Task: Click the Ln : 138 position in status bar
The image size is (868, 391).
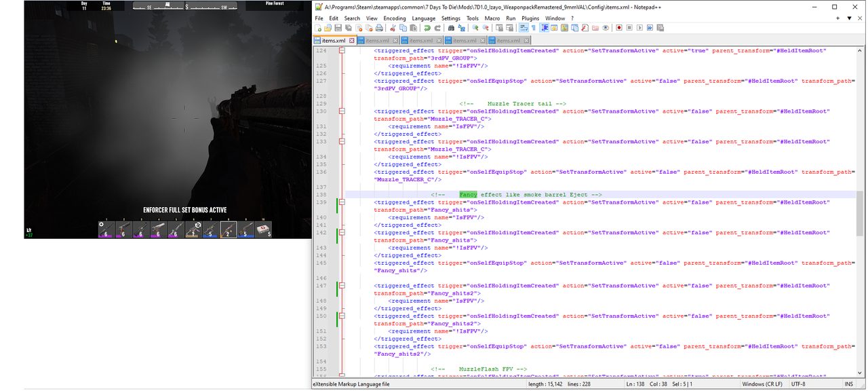Action: click(x=634, y=384)
